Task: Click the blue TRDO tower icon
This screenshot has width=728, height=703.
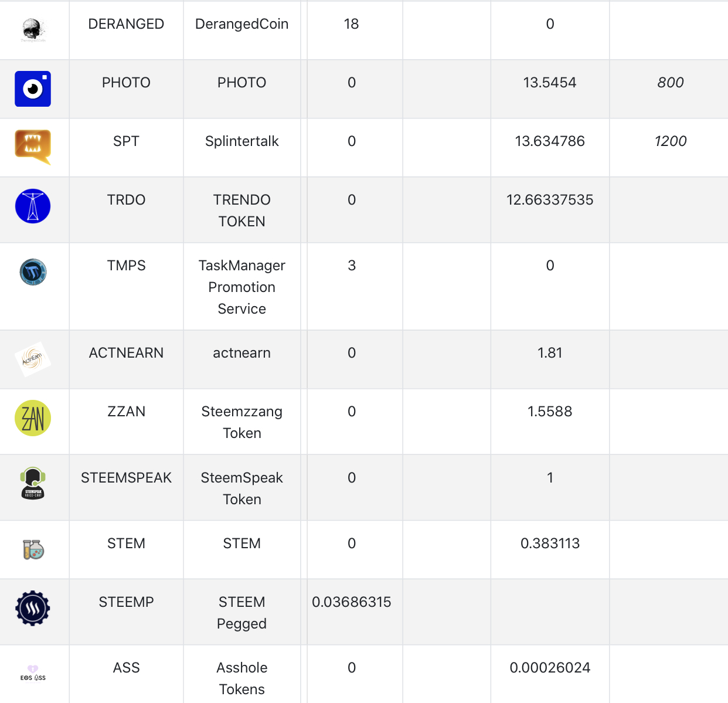Action: pyautogui.click(x=33, y=206)
